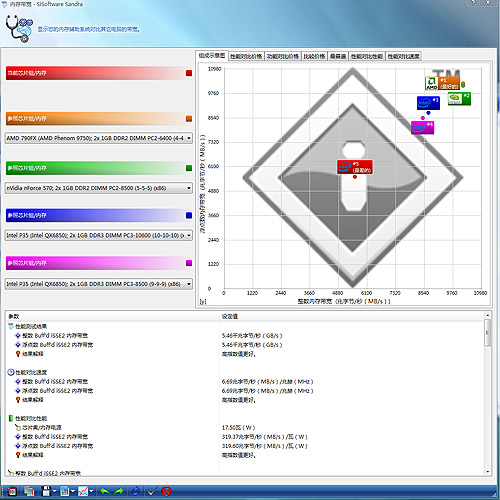Toggle the magenta square for Intel PC3-8500 reference
Image resolution: width=500 pixels, height=500 pixels.
[189, 263]
